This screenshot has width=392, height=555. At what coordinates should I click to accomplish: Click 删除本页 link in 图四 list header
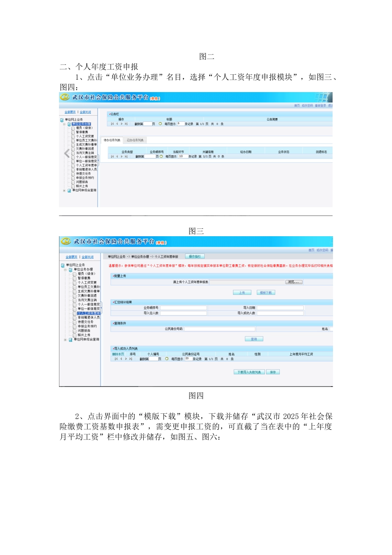118,354
